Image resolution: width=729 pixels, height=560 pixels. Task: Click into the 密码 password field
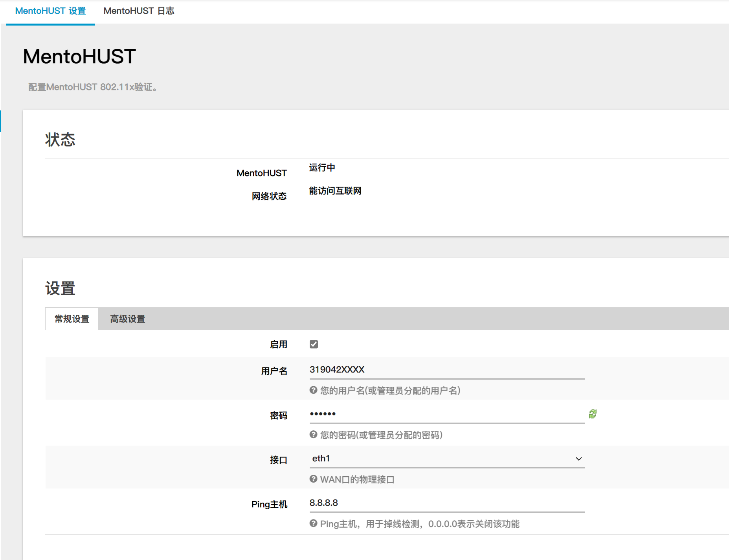pyautogui.click(x=447, y=414)
